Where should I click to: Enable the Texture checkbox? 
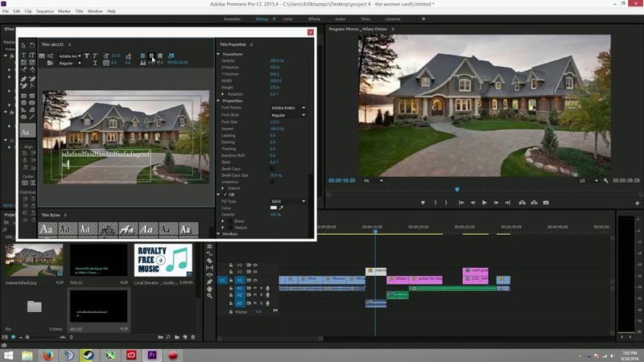pyautogui.click(x=230, y=228)
